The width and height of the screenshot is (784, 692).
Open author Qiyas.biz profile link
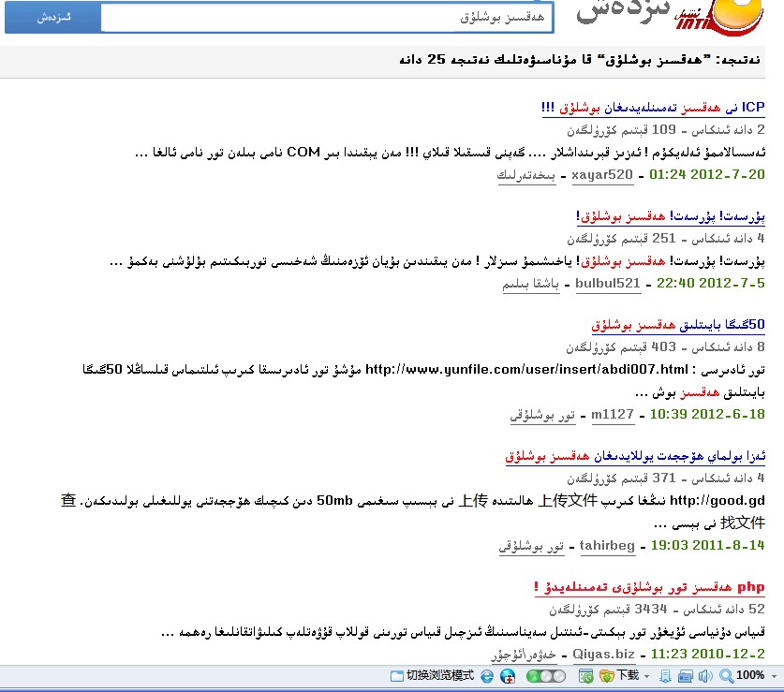[603, 654]
